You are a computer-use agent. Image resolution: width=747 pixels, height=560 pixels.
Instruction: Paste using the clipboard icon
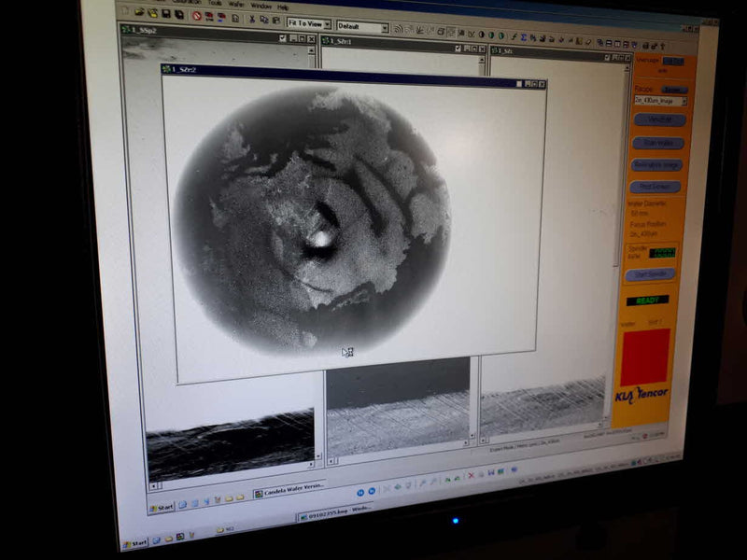click(275, 21)
